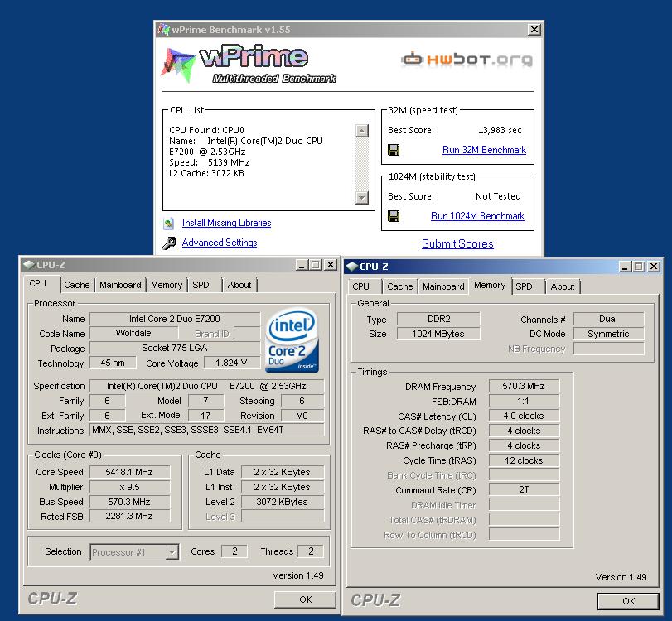Click the floppy save icon for 1024M benchmark
Image resolution: width=672 pixels, height=621 pixels.
[x=394, y=216]
